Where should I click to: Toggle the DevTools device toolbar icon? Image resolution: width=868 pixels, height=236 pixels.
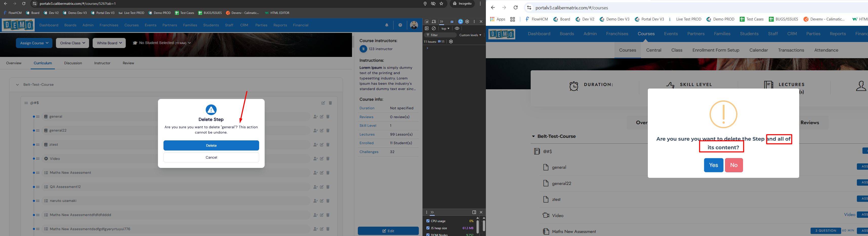click(434, 22)
